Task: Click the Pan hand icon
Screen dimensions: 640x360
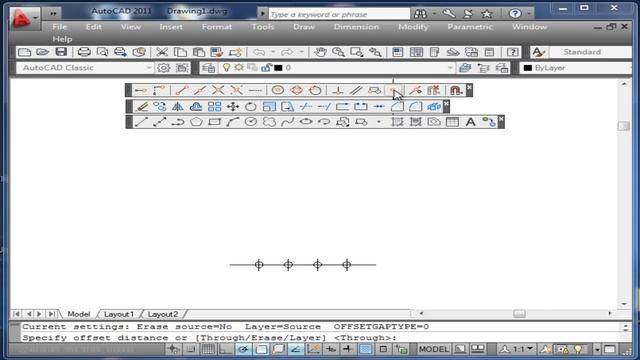Action: click(x=320, y=52)
